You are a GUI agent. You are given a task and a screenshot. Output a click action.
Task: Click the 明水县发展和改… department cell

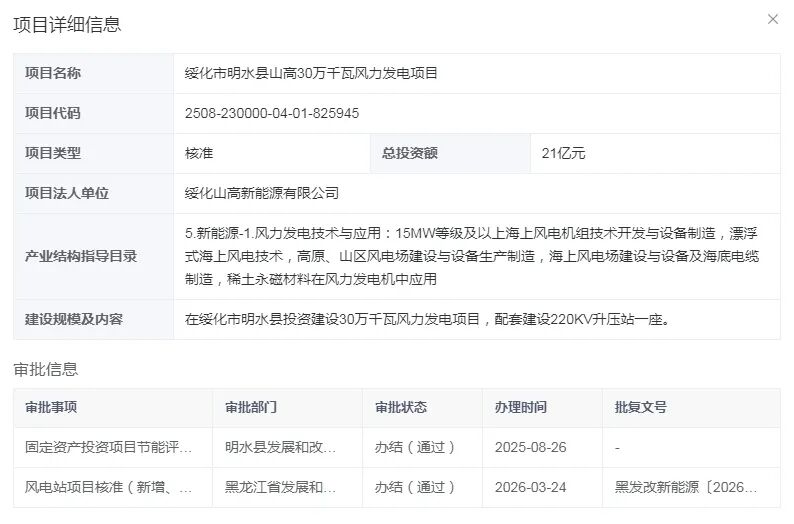pyautogui.click(x=280, y=447)
